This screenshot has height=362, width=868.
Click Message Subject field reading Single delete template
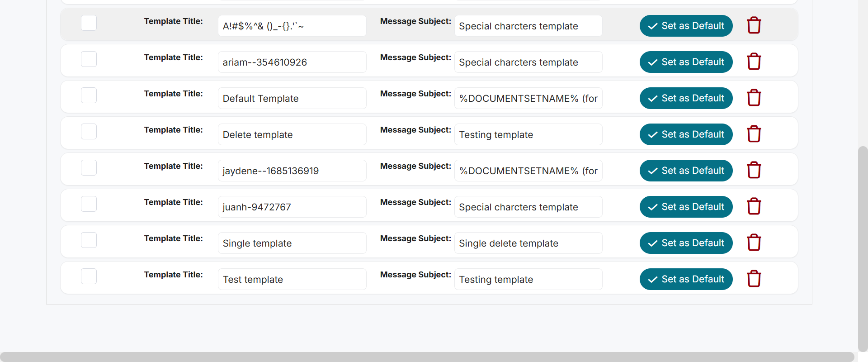[528, 243]
